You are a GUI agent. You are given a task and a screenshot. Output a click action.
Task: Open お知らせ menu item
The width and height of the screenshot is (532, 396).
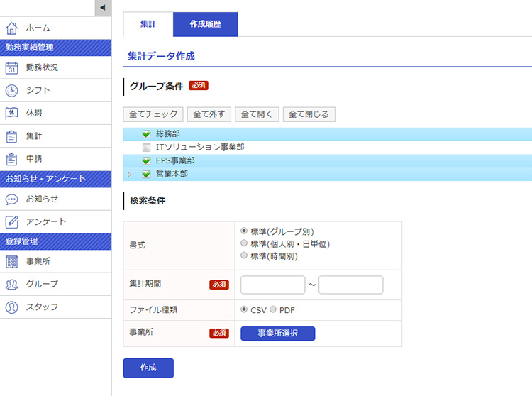tap(55, 199)
